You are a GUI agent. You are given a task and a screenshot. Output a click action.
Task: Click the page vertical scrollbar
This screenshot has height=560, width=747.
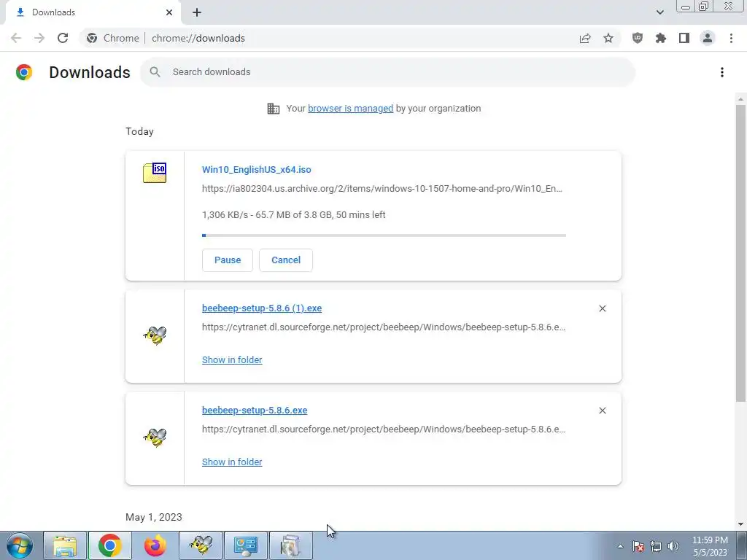740,252
